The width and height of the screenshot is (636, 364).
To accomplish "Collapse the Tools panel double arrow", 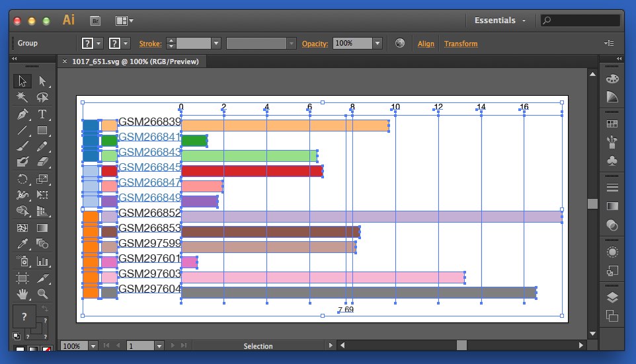I will pos(14,58).
